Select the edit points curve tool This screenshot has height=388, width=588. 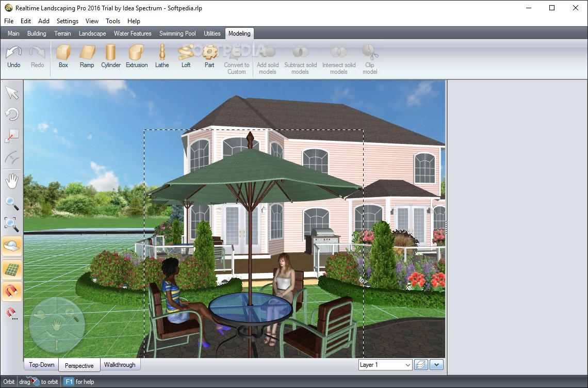pyautogui.click(x=12, y=157)
